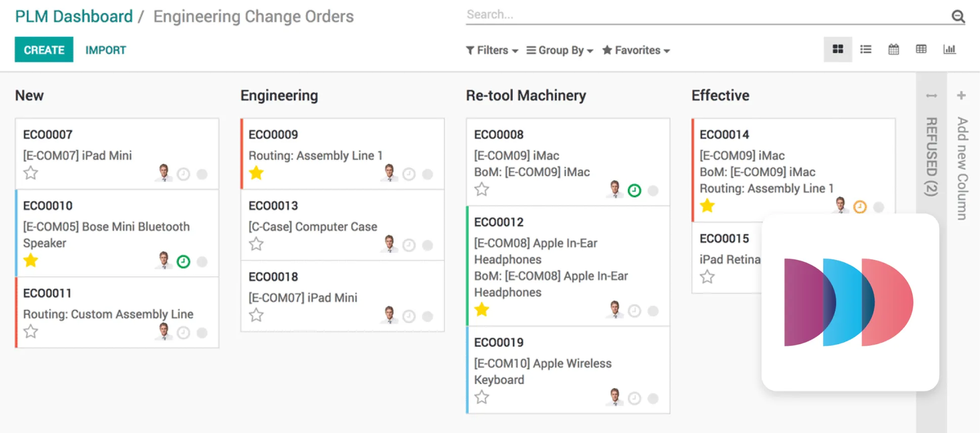Click the user avatar on ECO0014
This screenshot has height=433, width=980.
pos(840,206)
